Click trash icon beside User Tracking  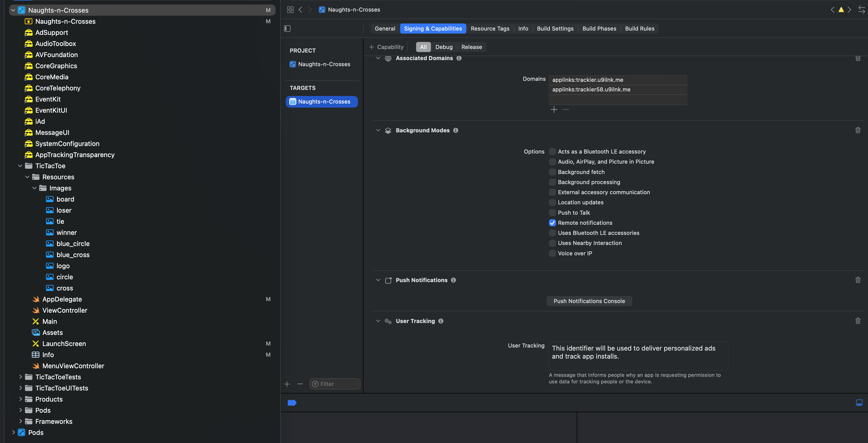coord(858,321)
